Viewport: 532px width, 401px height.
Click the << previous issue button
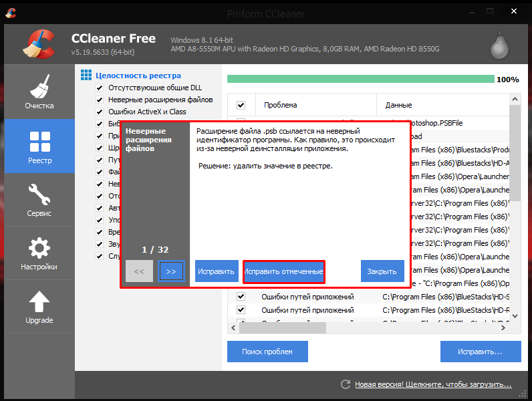point(139,271)
